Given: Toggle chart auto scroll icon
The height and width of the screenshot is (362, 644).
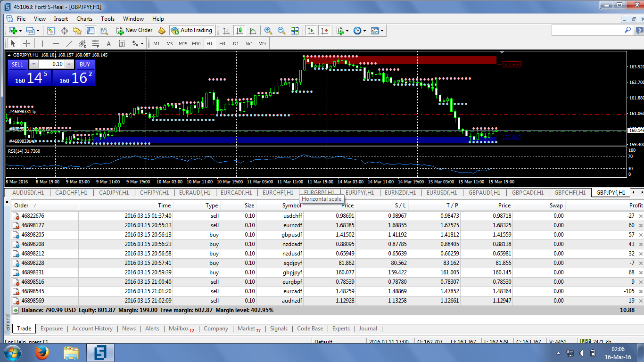Looking at the screenshot, I should pyautogui.click(x=311, y=31).
